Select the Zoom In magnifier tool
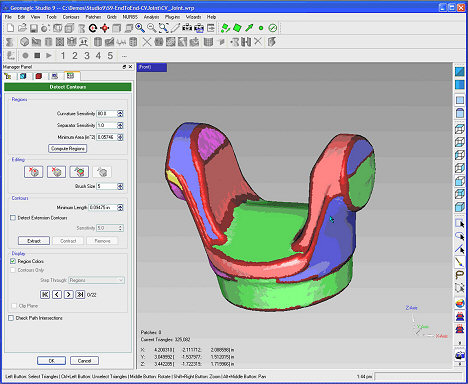Screen dimensions: 468x384 [140, 28]
